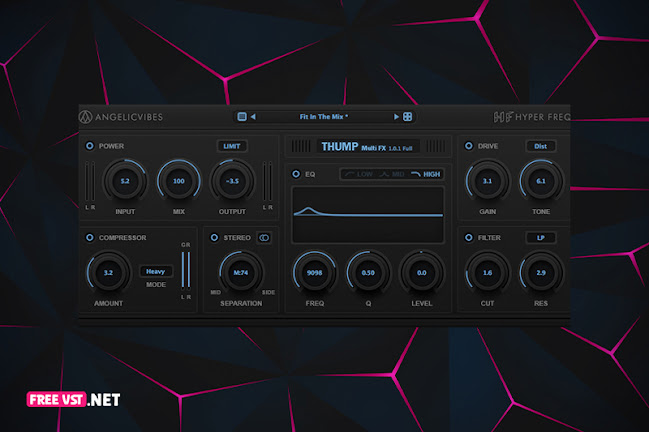Click the filter RES knob

(541, 273)
